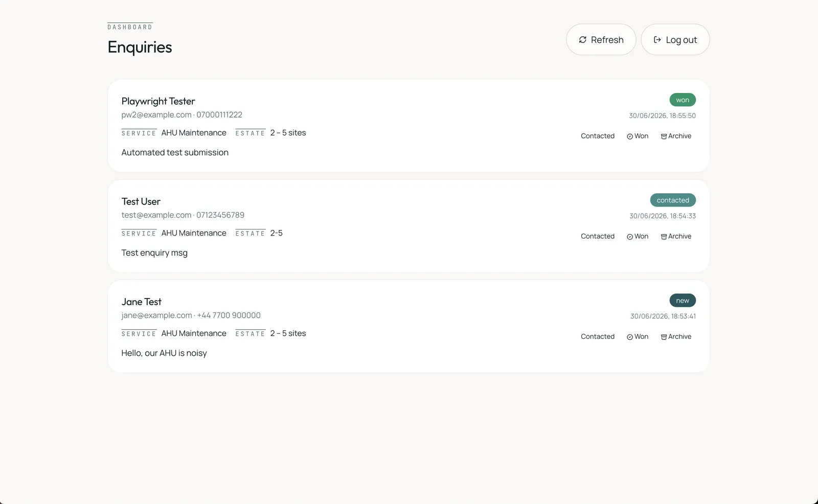This screenshot has height=504, width=818.
Task: Click 'Automated test submission' message
Action: [x=175, y=152]
